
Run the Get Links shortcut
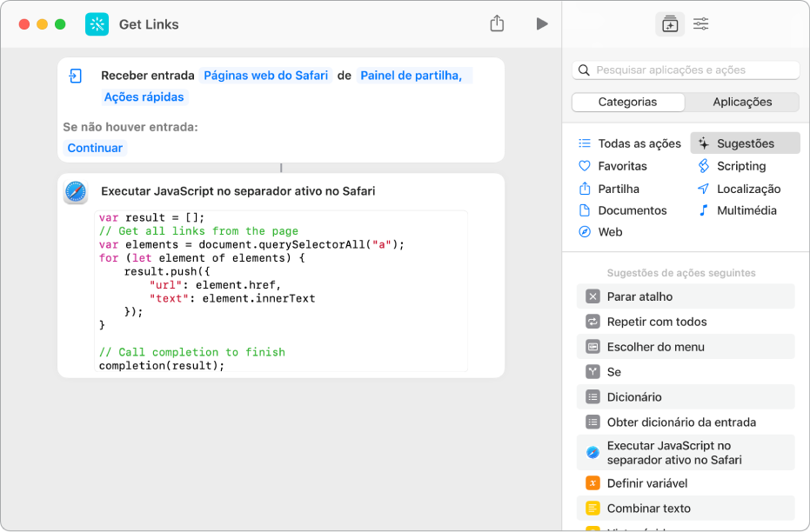coord(541,23)
